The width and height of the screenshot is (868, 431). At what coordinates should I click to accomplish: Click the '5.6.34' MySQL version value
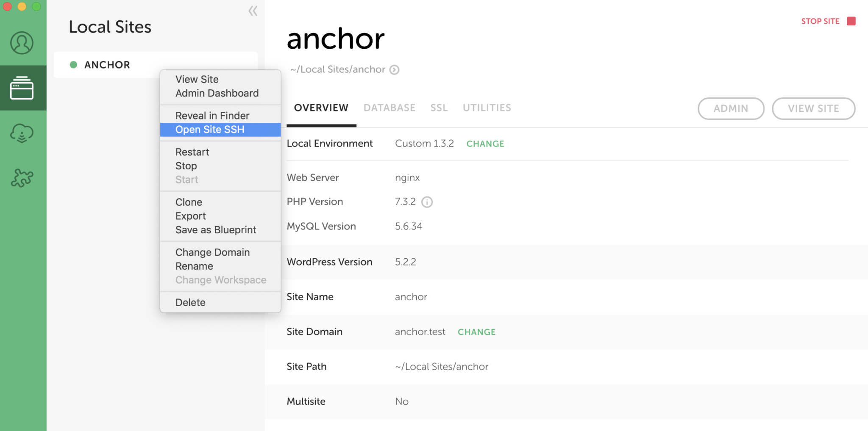click(x=409, y=227)
